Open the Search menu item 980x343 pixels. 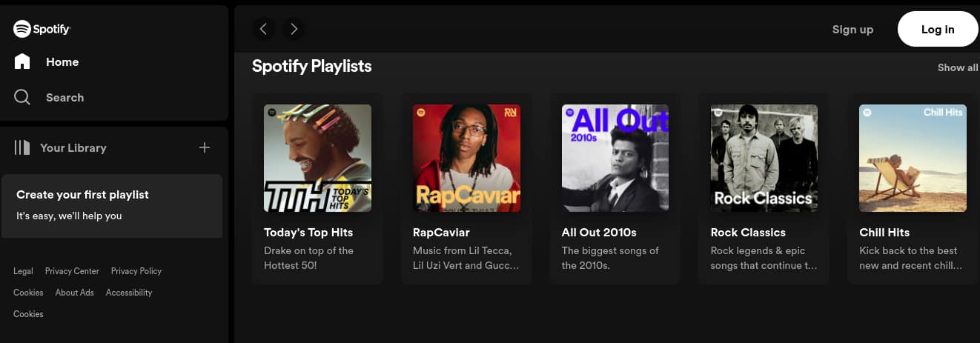pos(64,98)
